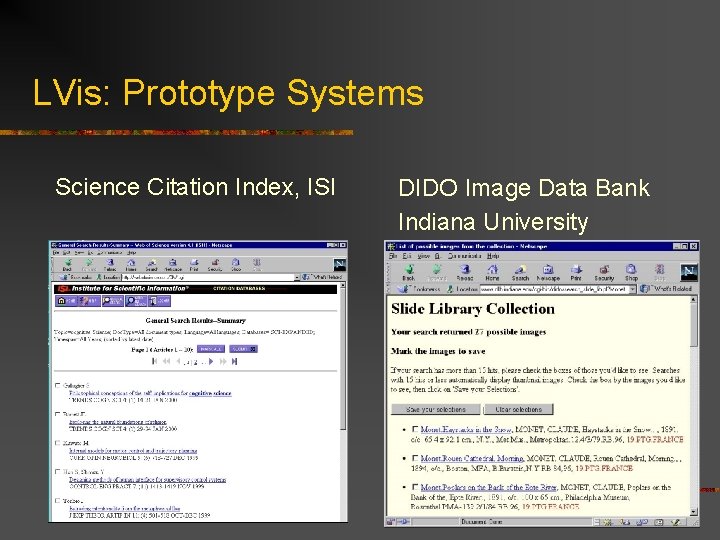Open the Monet Poplars on the Bank link

click(x=489, y=487)
